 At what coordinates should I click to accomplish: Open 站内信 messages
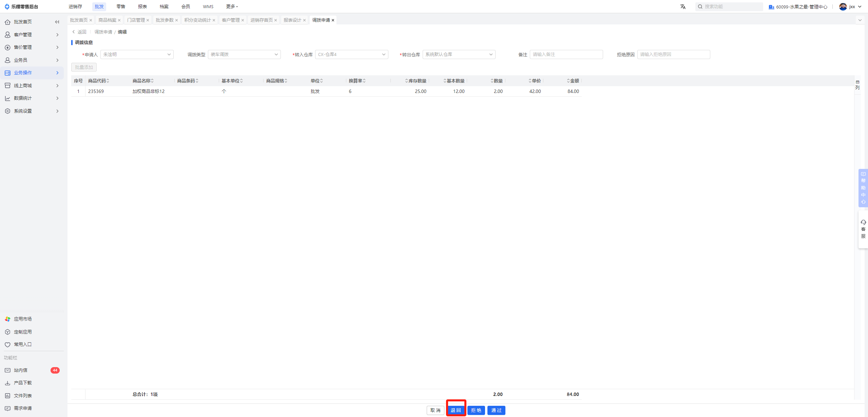point(21,370)
